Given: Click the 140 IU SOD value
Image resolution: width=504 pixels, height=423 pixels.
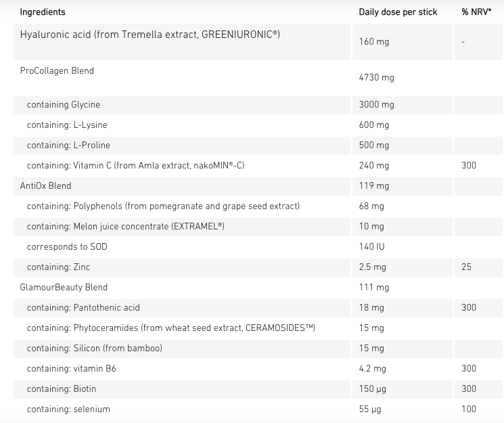Looking at the screenshot, I should [x=371, y=247].
